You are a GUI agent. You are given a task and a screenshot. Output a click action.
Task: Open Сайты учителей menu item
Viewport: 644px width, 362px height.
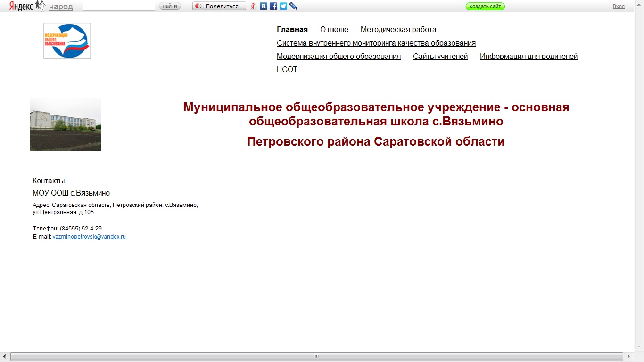(440, 57)
